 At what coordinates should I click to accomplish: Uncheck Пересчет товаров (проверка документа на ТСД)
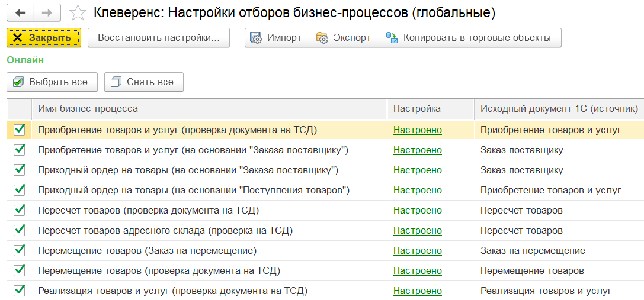(x=20, y=210)
